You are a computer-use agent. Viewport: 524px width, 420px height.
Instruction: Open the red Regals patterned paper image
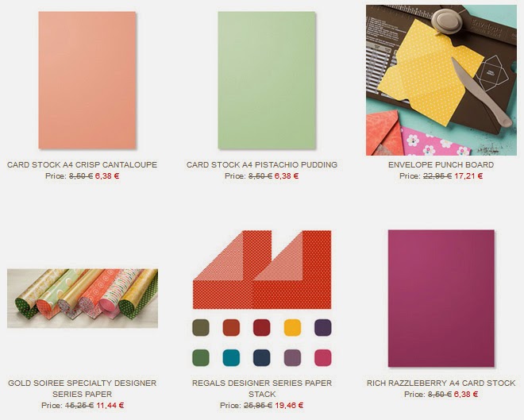click(262, 270)
